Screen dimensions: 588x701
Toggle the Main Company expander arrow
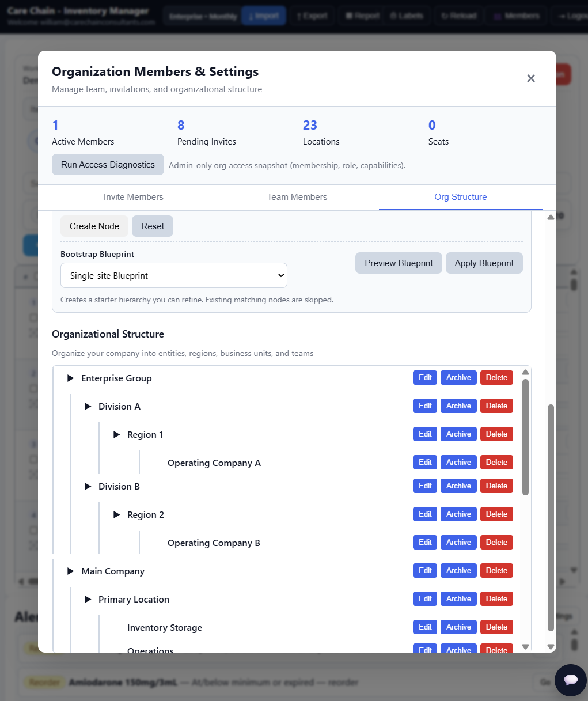pos(71,571)
